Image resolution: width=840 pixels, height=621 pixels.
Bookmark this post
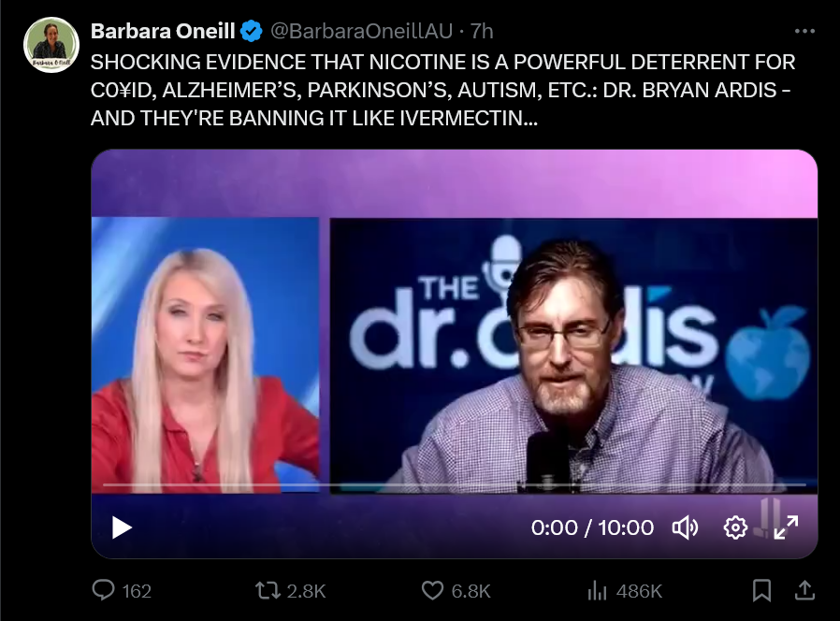(x=761, y=590)
